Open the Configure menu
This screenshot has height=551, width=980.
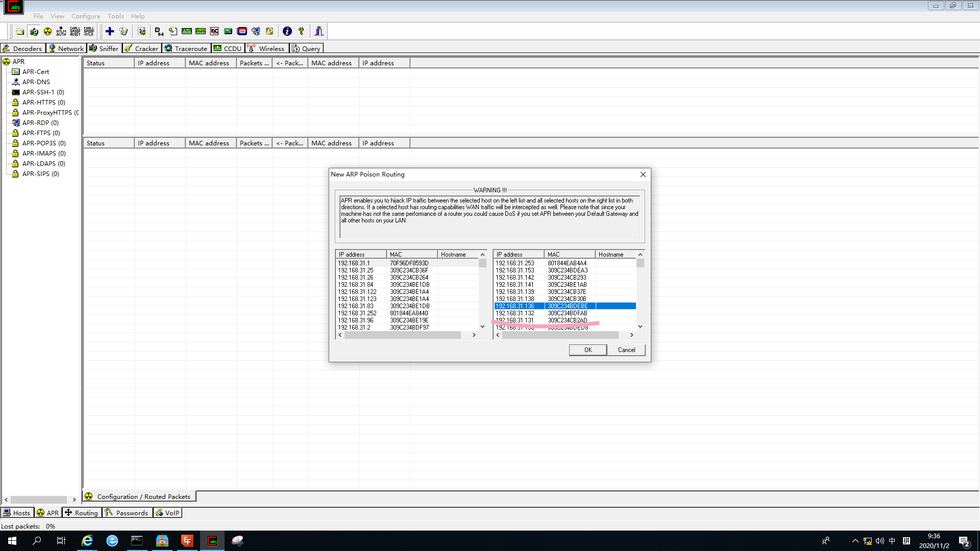point(86,16)
